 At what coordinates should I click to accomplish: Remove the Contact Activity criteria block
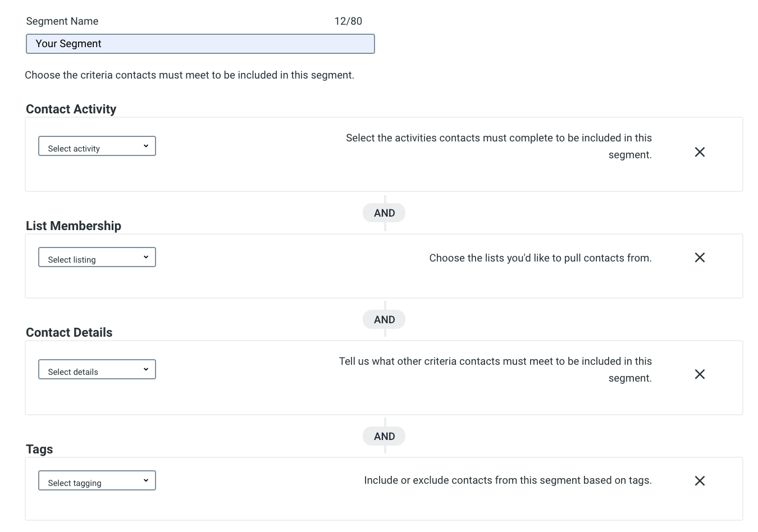point(700,152)
